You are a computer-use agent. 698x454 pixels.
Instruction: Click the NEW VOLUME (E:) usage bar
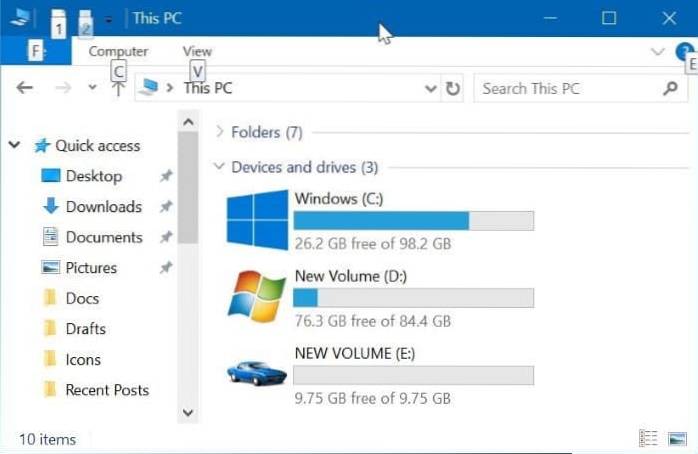[x=414, y=375]
